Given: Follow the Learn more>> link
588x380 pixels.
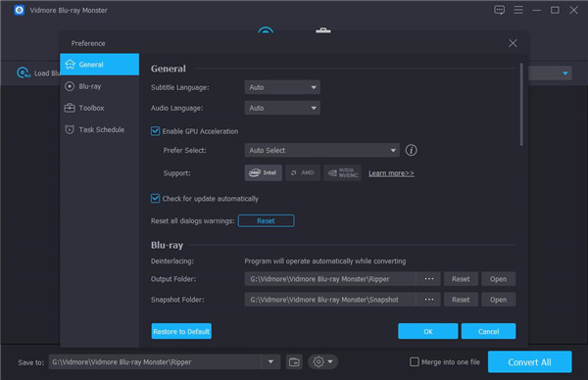Looking at the screenshot, I should (x=391, y=173).
